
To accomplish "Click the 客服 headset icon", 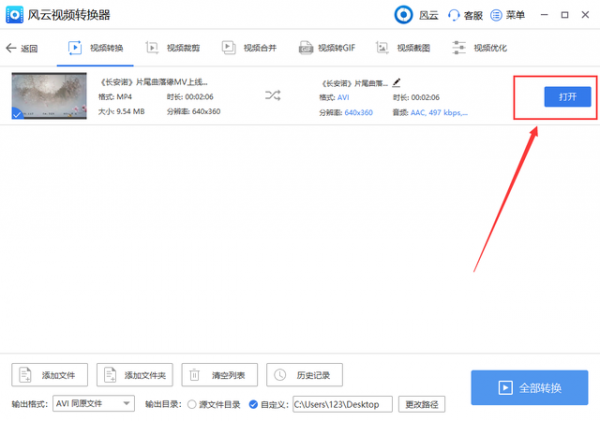I will pos(453,15).
